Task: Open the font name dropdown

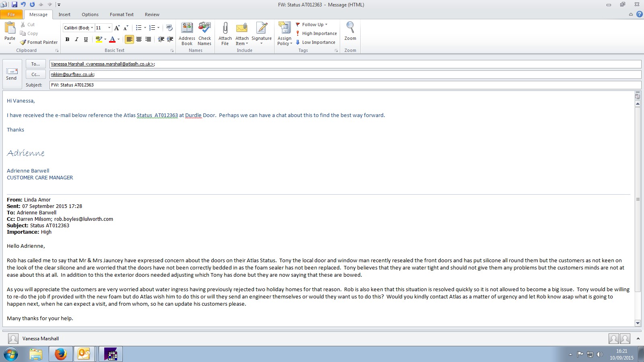Action: click(92, 28)
